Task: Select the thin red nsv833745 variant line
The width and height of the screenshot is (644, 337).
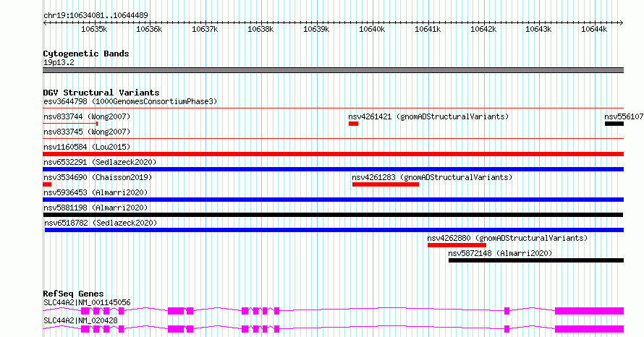Action: 333,139
